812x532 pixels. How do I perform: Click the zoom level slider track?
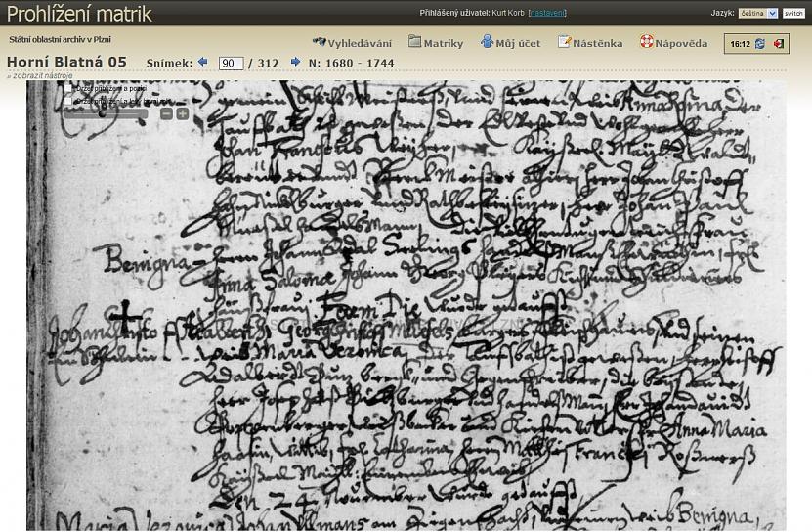[x=103, y=113]
